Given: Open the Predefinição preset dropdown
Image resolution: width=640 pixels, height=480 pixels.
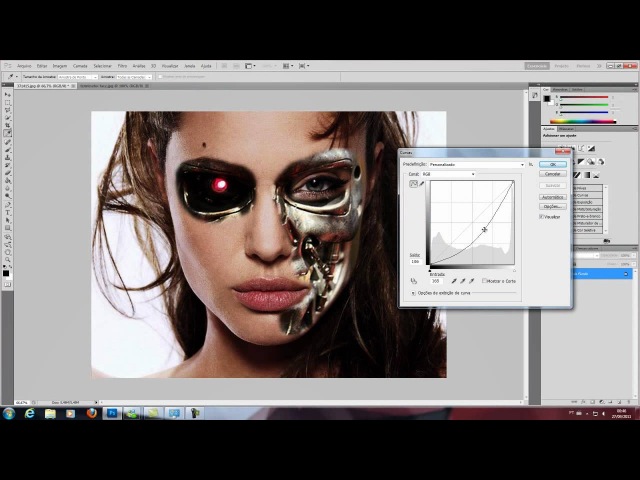Looking at the screenshot, I should (x=476, y=164).
